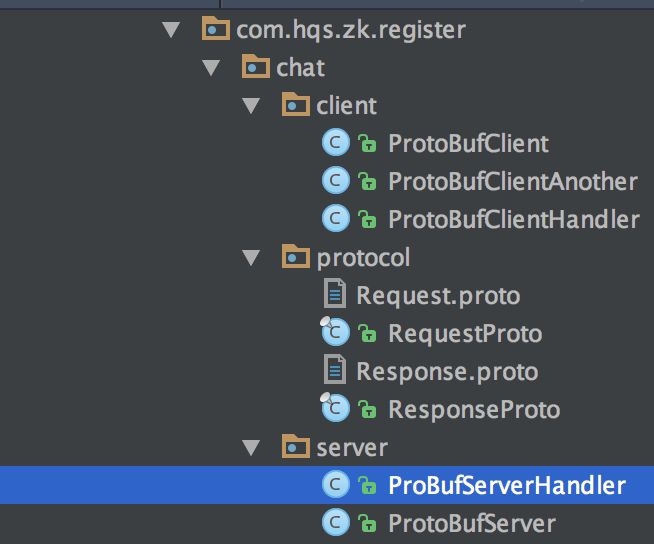Viewport: 654px width, 544px height.
Task: Select the ProtoBufServer class label
Action: point(471,523)
